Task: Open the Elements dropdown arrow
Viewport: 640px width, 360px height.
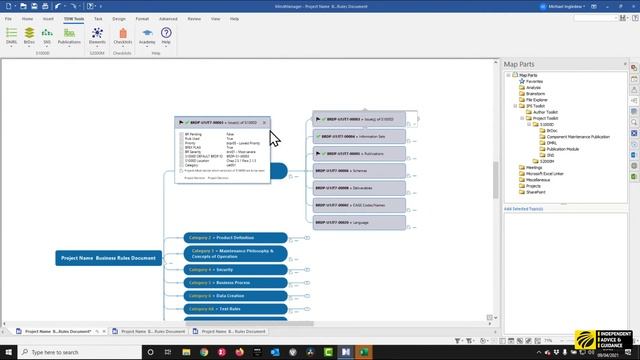Action: point(97,47)
